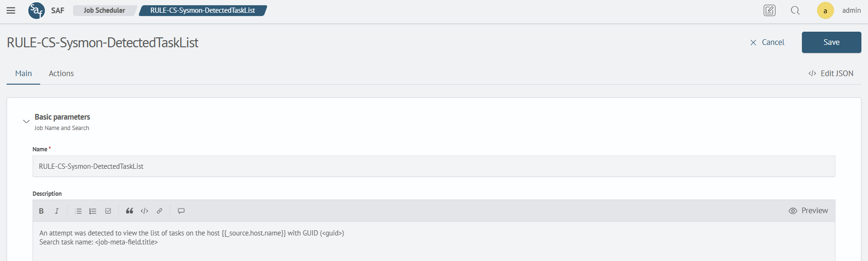Go to Job Scheduler breadcrumb

tap(104, 10)
